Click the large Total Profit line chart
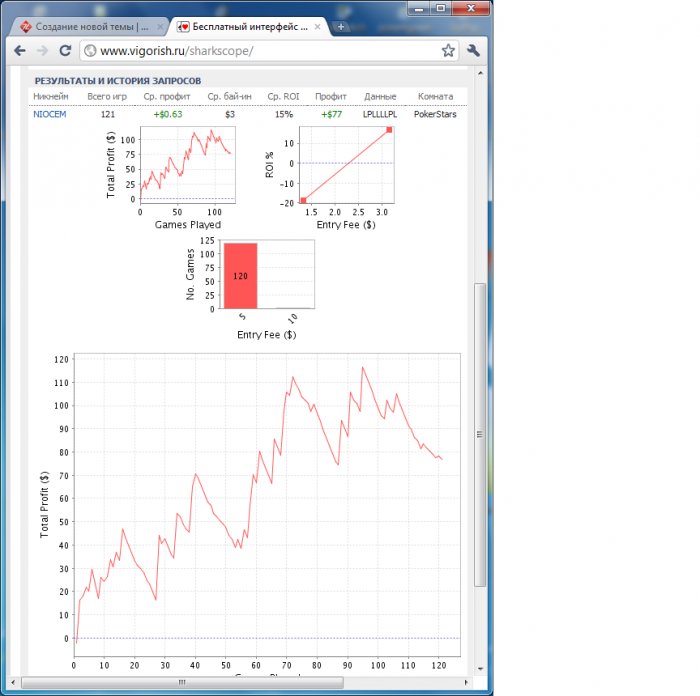Viewport: 700px width, 696px height. [267, 504]
